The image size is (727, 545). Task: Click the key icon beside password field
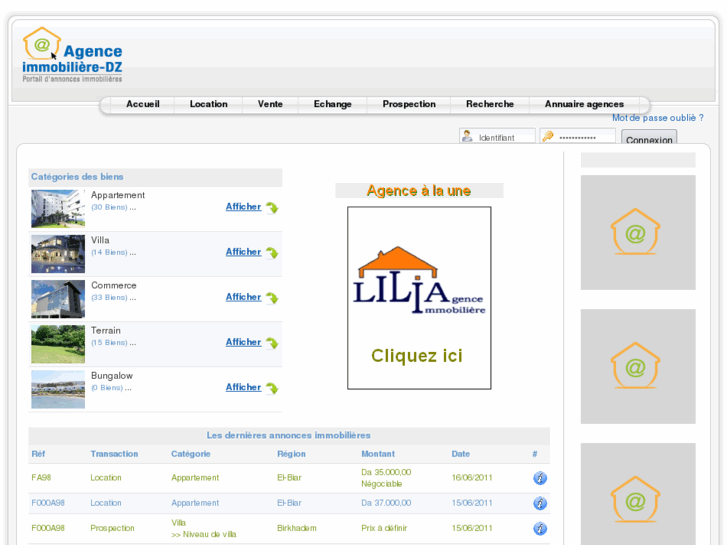548,136
